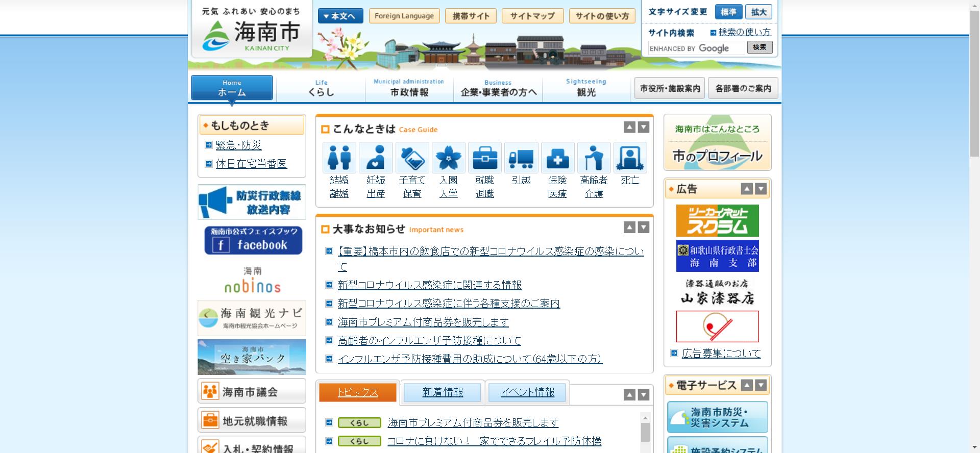The image size is (980, 453).
Task: Jump to content with 本文へ button
Action: (x=340, y=16)
